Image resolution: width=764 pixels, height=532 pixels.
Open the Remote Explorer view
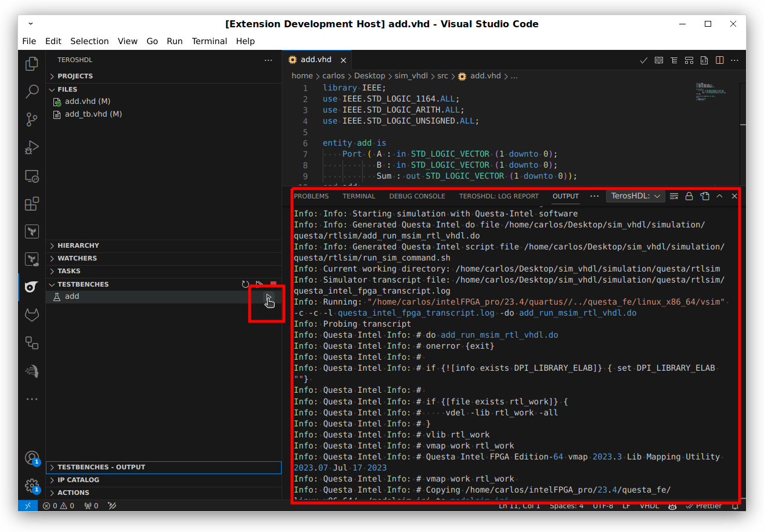tap(32, 176)
